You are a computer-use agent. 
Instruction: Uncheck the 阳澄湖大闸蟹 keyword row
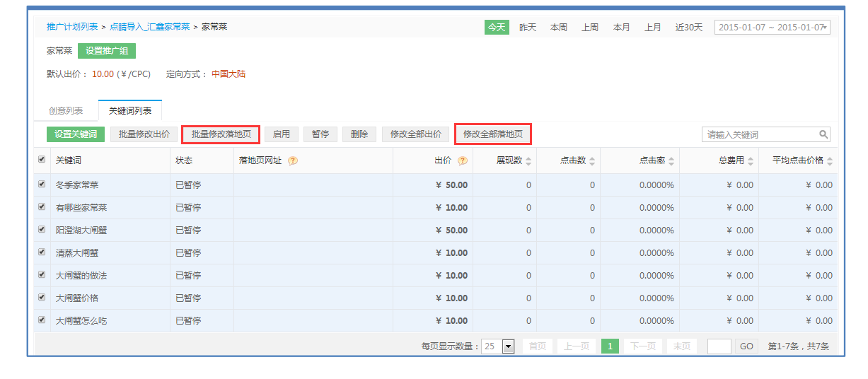pos(42,230)
